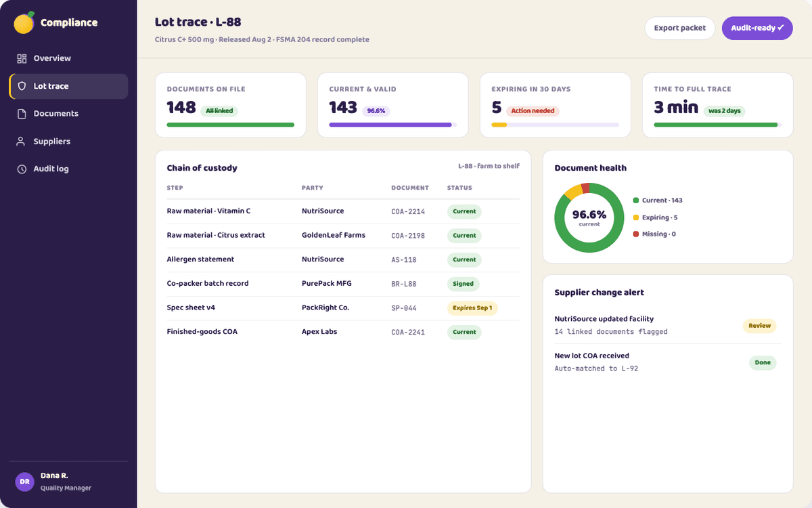The height and width of the screenshot is (508, 812).
Task: Click Apex Labs party name
Action: [319, 332]
